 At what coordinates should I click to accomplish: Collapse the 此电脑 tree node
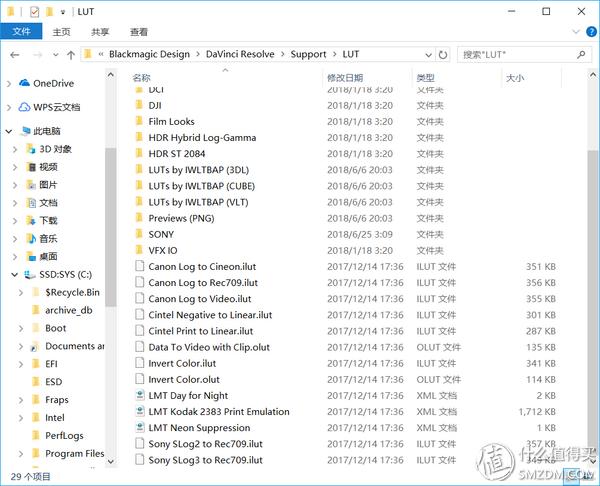(10, 131)
